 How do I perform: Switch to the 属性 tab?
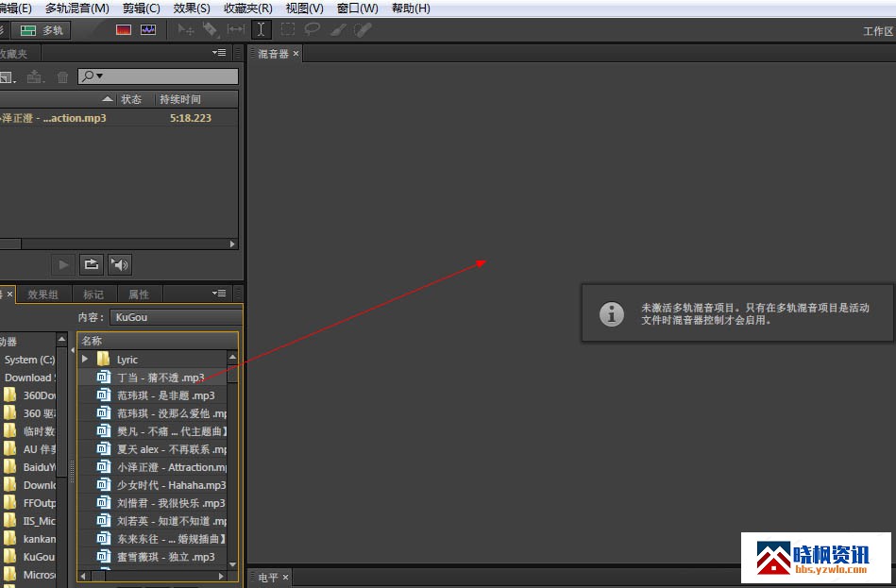(x=139, y=294)
